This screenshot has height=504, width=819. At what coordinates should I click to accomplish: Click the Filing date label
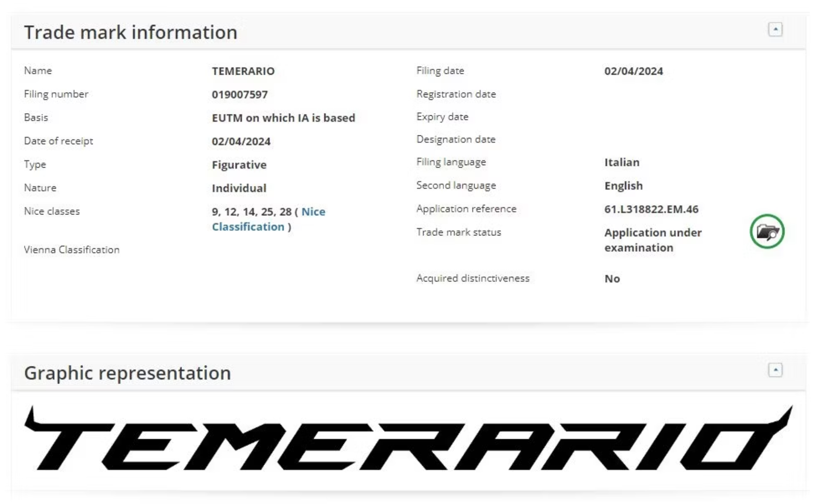tap(440, 71)
